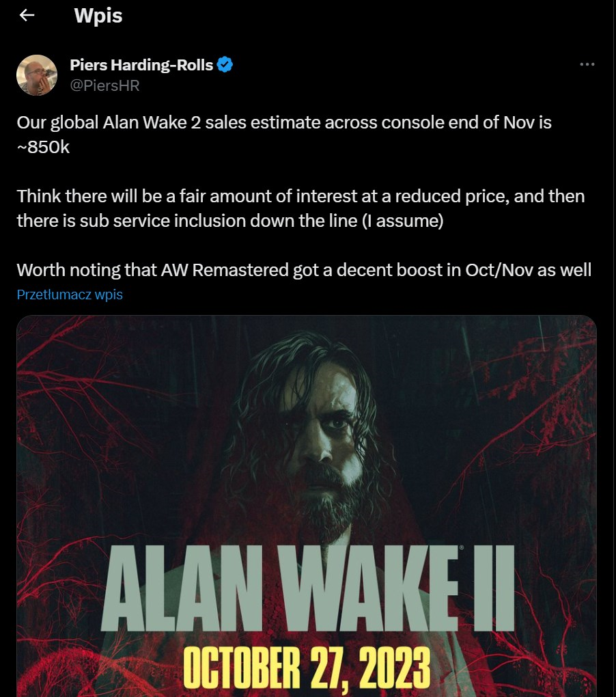This screenshot has height=697, width=616.
Task: Click the ~850k sales figure text
Action: coord(43,147)
